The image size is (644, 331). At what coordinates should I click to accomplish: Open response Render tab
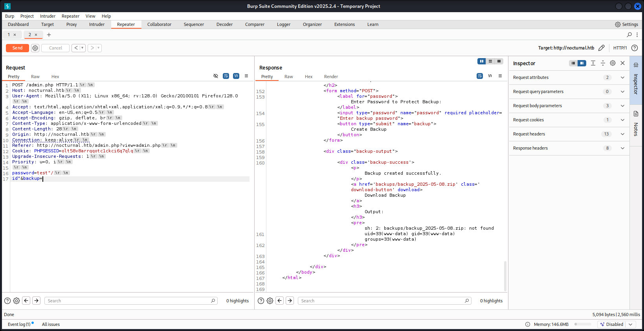(x=331, y=77)
